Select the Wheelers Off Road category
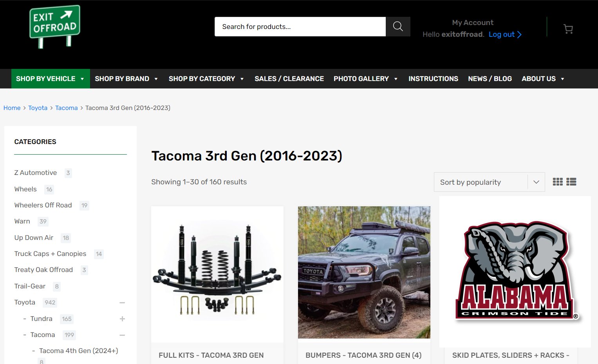The image size is (598, 364). point(43,205)
